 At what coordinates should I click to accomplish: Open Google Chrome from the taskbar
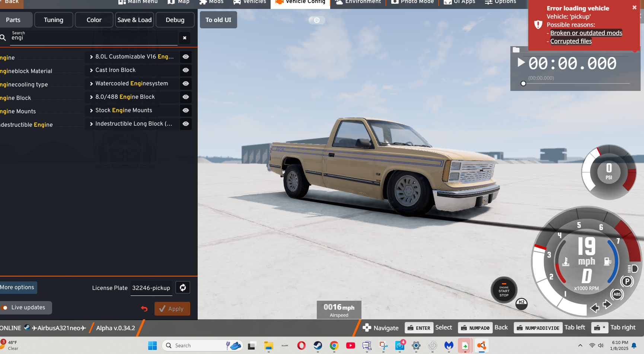[x=334, y=345]
